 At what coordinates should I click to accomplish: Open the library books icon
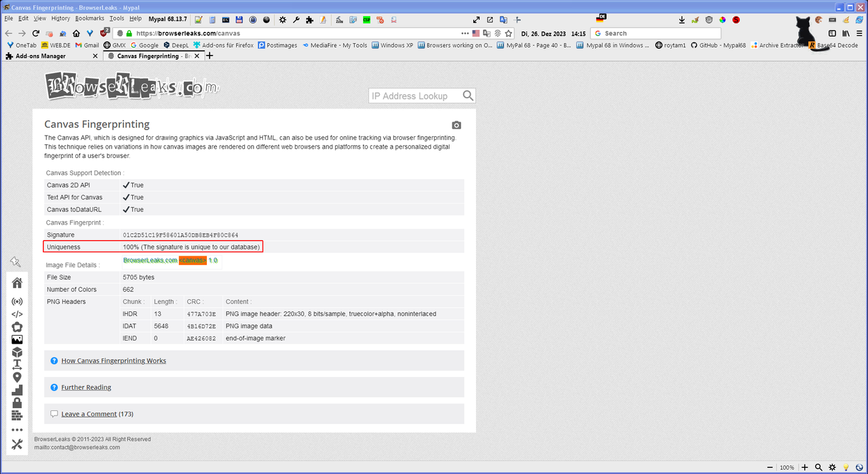(x=846, y=33)
